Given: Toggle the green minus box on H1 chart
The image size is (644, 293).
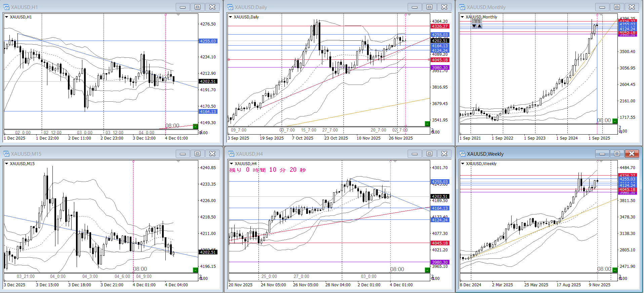Looking at the screenshot, I should 195,126.
